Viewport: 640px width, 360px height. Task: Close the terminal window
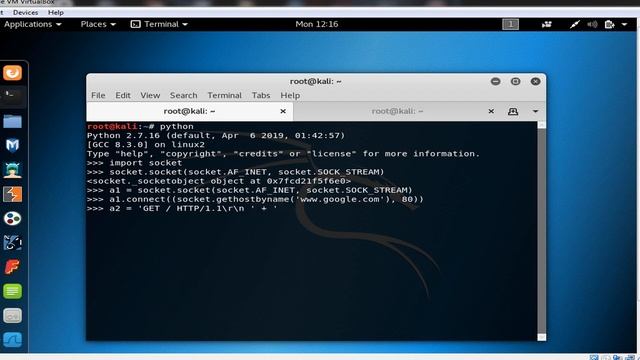pyautogui.click(x=536, y=81)
